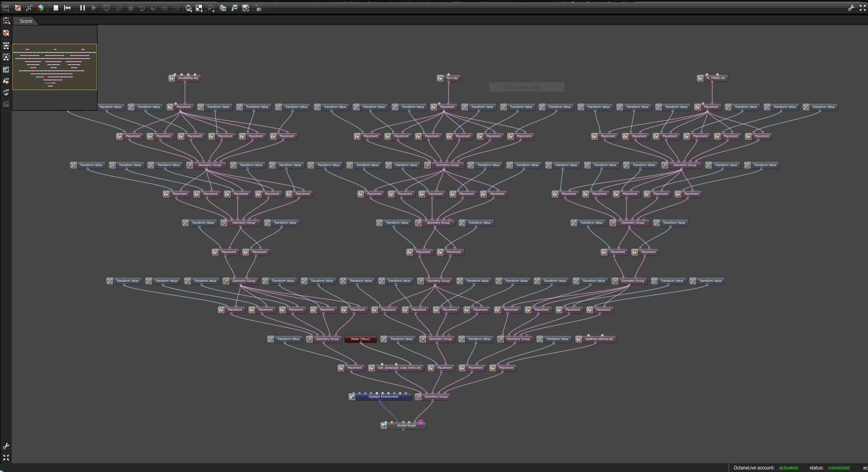Recenter the view using the top toolbar target icon
This screenshot has width=868, height=472.
pos(17,8)
